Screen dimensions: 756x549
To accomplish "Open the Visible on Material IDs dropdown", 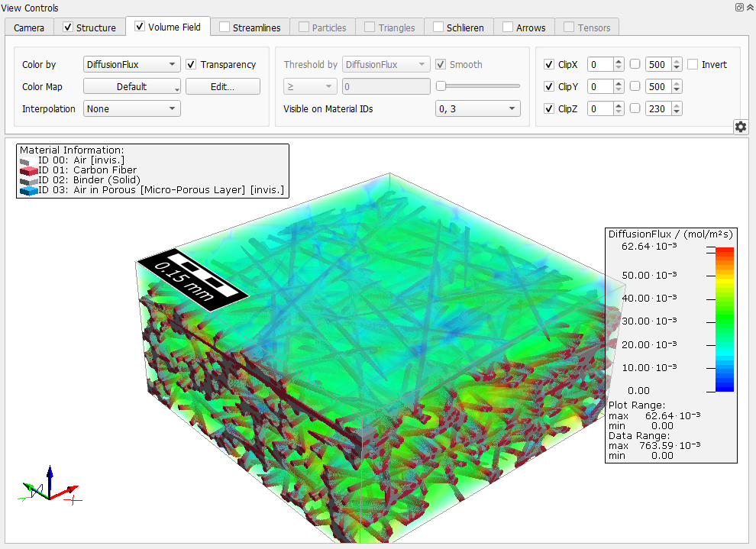I will (x=477, y=108).
